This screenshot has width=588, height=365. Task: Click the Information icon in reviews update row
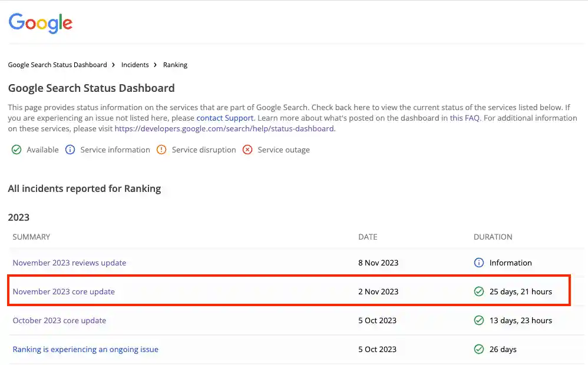tap(479, 263)
